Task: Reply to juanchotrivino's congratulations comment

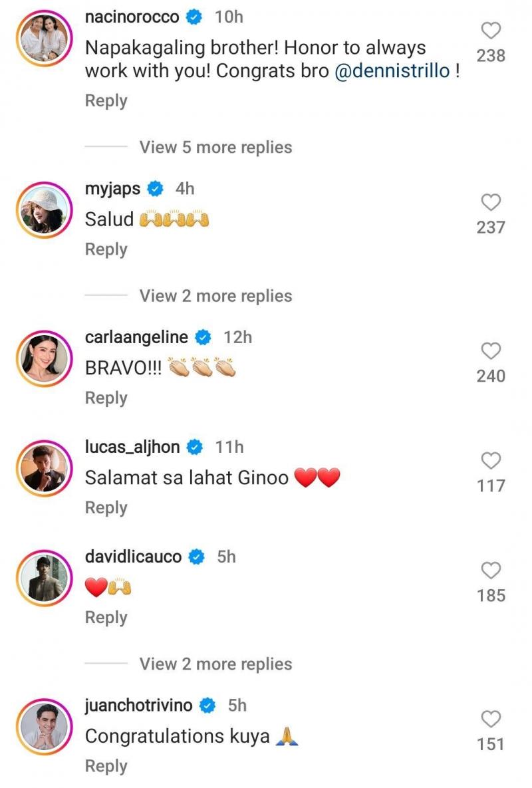Action: (x=106, y=766)
